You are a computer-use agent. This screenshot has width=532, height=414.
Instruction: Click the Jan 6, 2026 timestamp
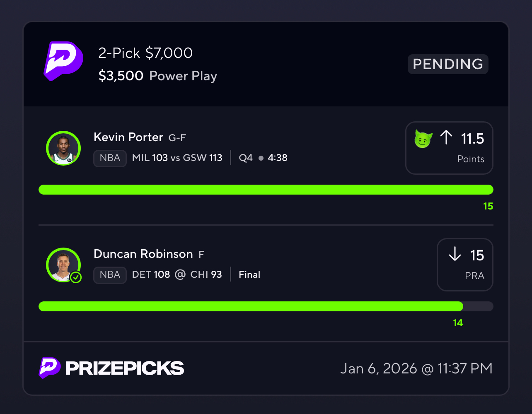pos(416,368)
